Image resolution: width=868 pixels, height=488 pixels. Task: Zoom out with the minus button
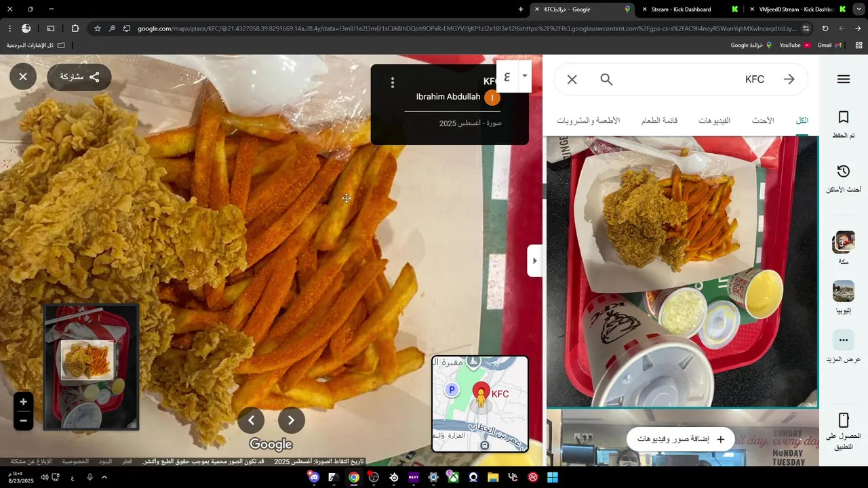23,421
